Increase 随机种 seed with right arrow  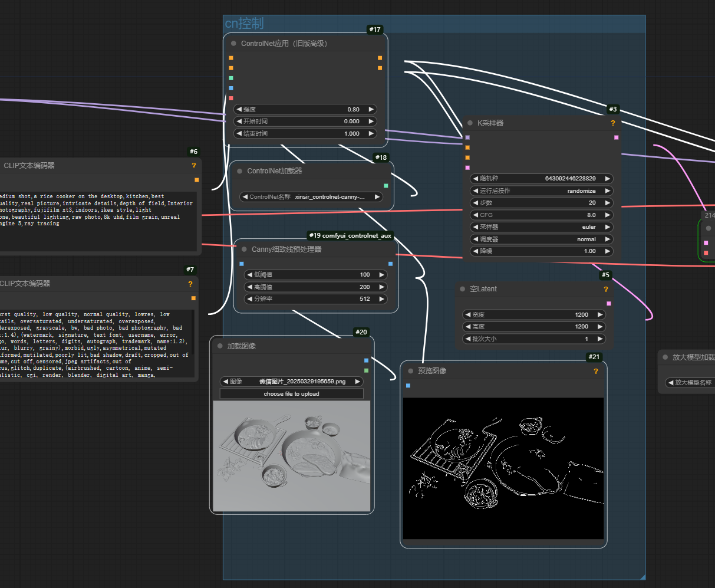pos(608,179)
